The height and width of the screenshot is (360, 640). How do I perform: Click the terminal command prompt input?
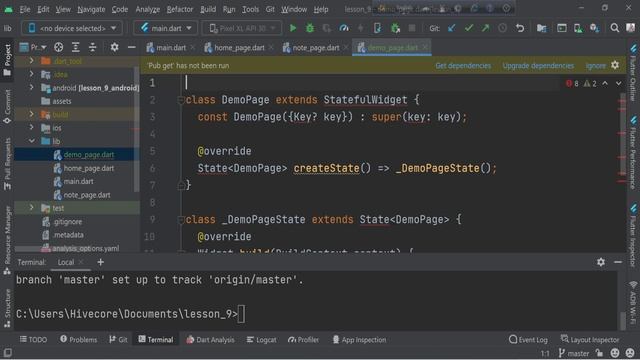(x=242, y=314)
